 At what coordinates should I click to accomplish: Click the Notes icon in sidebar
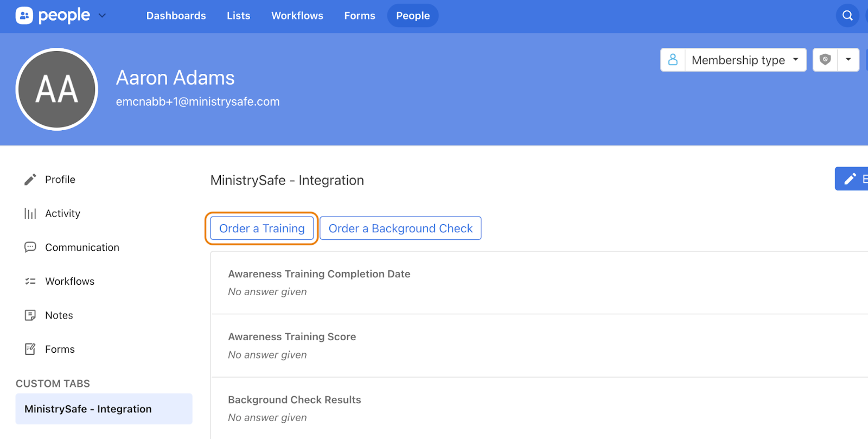30,315
